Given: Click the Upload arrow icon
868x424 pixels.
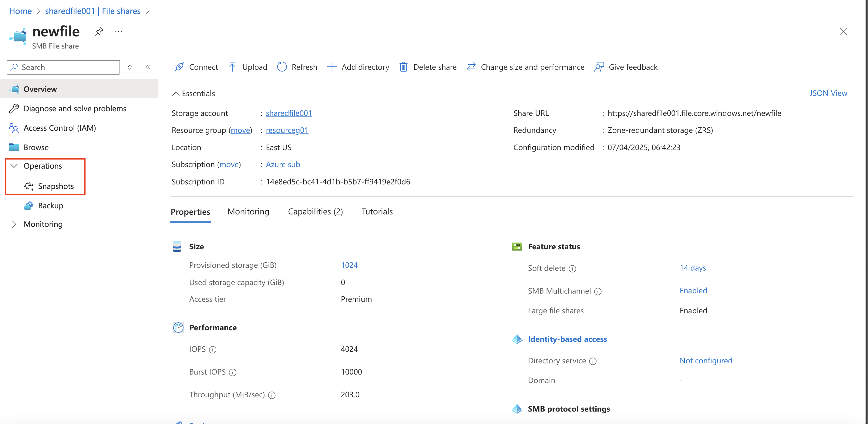Looking at the screenshot, I should pos(232,67).
